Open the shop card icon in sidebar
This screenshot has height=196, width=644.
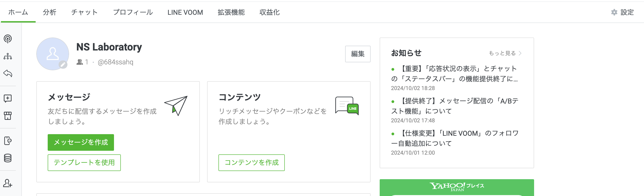tap(8, 116)
